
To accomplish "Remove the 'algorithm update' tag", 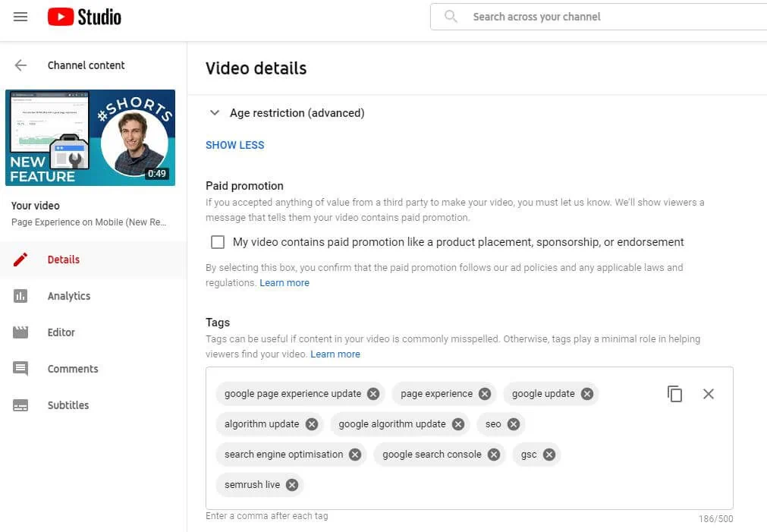I will (312, 424).
